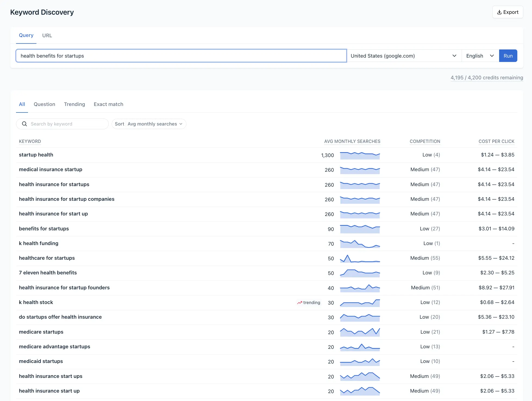Select the benefits for startups keyword row

tap(44, 229)
